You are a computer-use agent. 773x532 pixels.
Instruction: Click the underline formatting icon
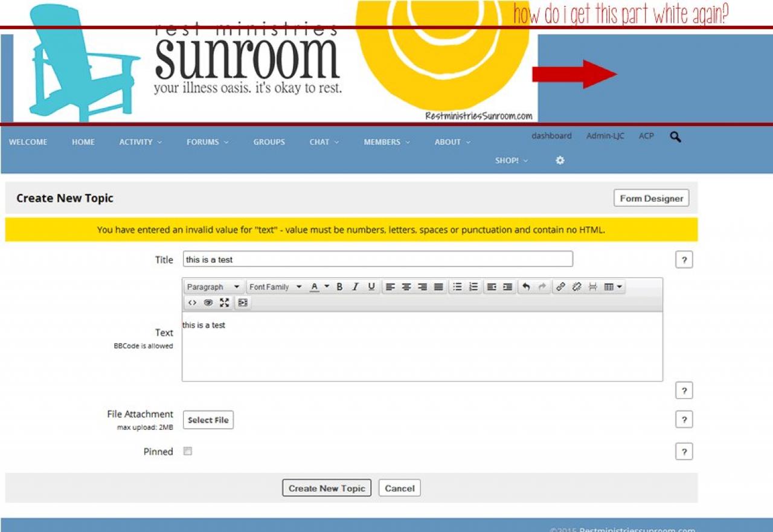(371, 287)
